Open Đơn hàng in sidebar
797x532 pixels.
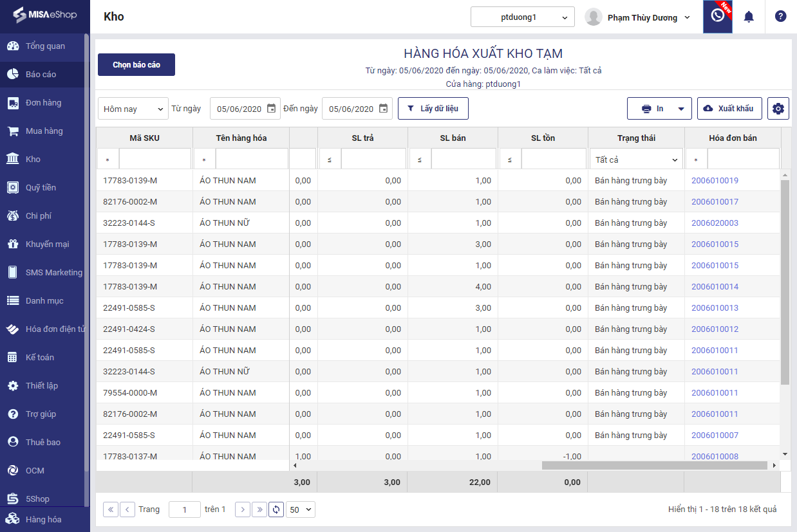(43, 103)
